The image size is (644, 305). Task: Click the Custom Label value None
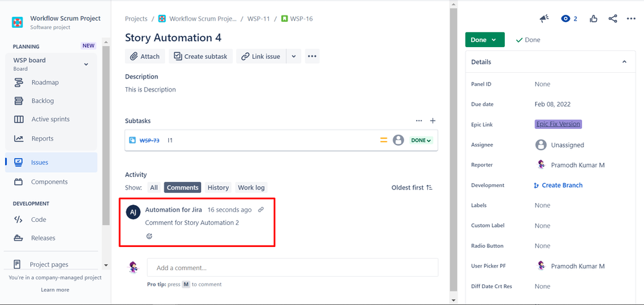[542, 226]
